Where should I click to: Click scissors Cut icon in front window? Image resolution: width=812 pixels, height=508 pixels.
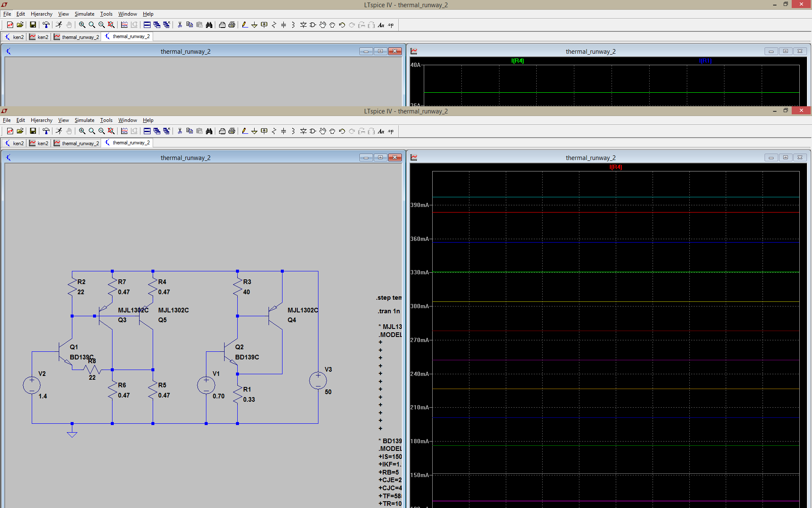(x=180, y=131)
